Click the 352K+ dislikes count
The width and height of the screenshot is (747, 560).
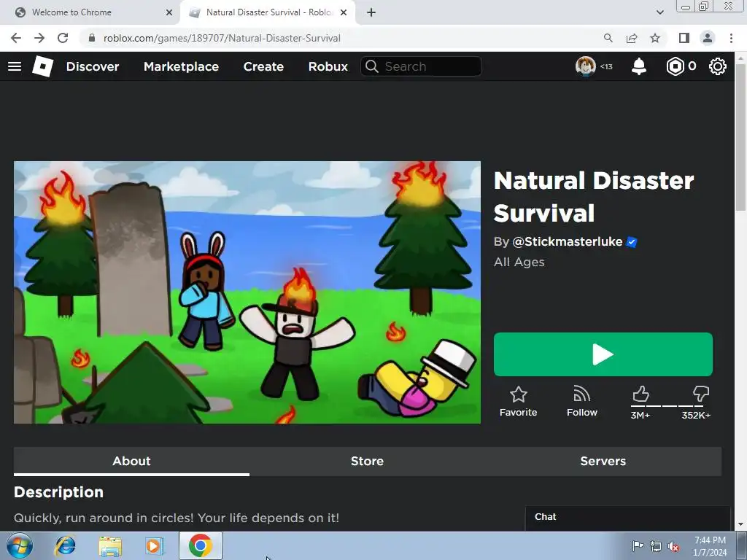[696, 415]
